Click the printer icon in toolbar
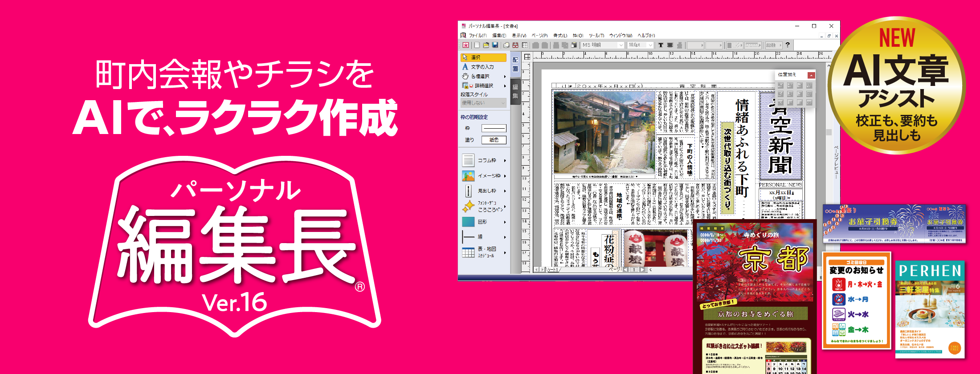980x374 pixels. point(506,45)
